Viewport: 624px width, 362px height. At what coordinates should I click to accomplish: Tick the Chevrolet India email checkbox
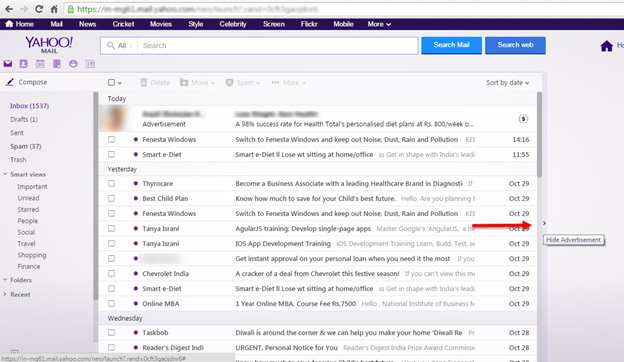(x=111, y=273)
